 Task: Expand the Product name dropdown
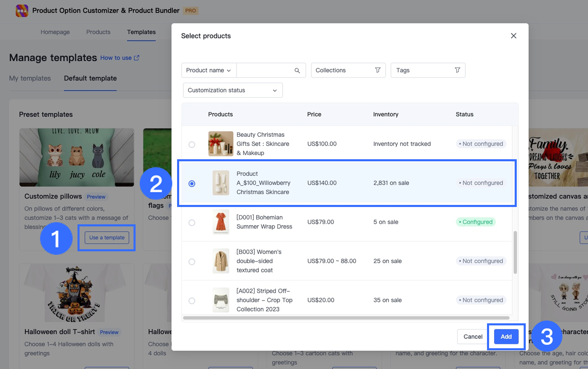tap(209, 70)
